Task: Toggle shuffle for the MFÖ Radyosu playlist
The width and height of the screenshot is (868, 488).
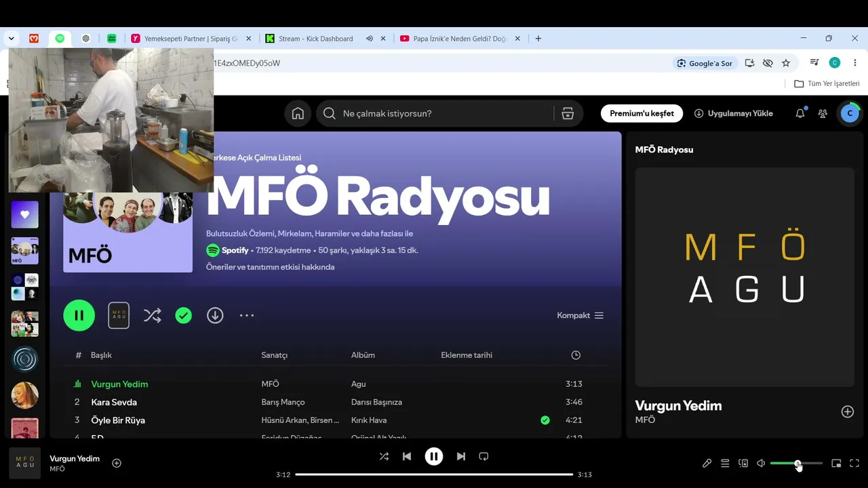Action: pos(153,315)
